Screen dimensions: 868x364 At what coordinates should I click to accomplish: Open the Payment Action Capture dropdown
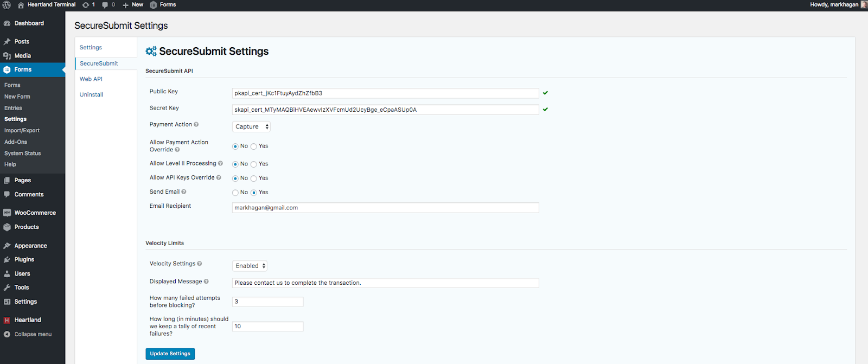tap(251, 127)
